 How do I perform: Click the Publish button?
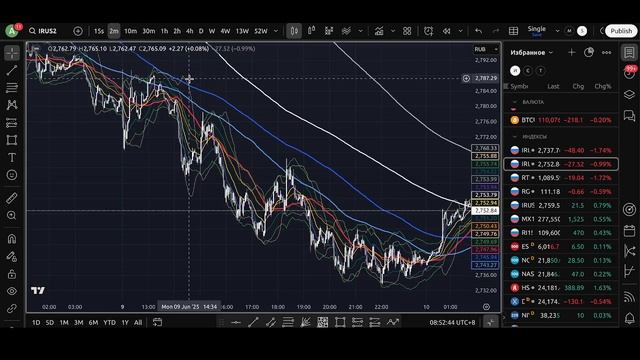[x=621, y=31]
